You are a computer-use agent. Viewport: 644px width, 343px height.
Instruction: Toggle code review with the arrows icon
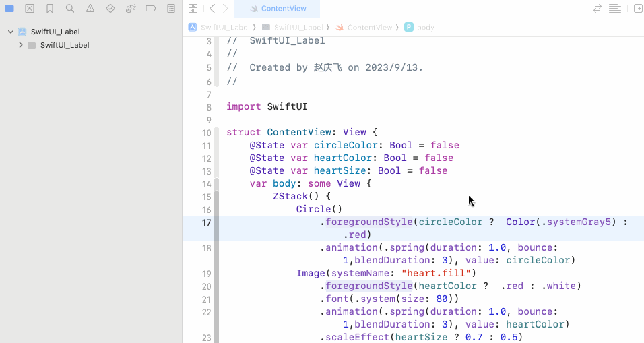pos(597,9)
